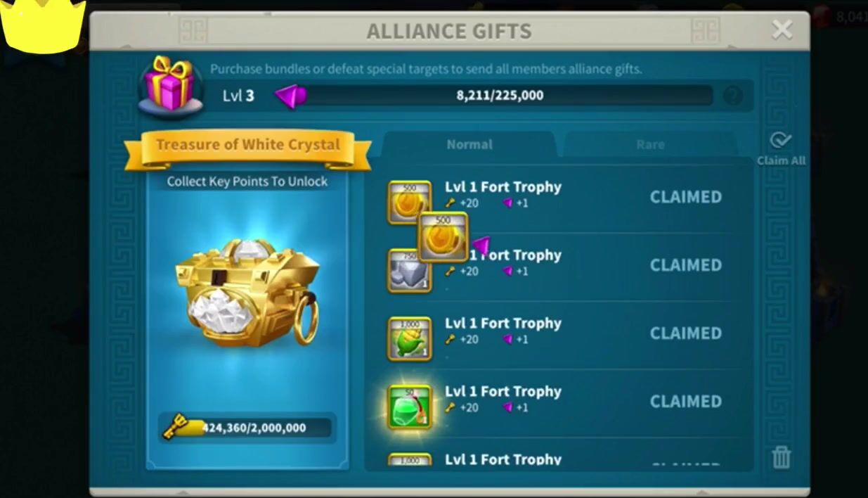Click the floating 500 gold coin popup
868x498 pixels.
tap(443, 237)
